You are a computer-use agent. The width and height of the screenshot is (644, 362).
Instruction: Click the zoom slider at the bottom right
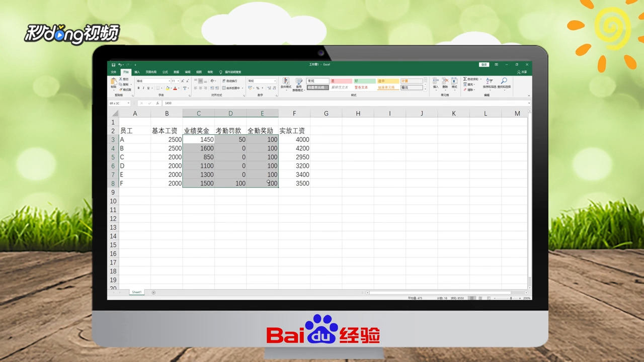point(511,298)
